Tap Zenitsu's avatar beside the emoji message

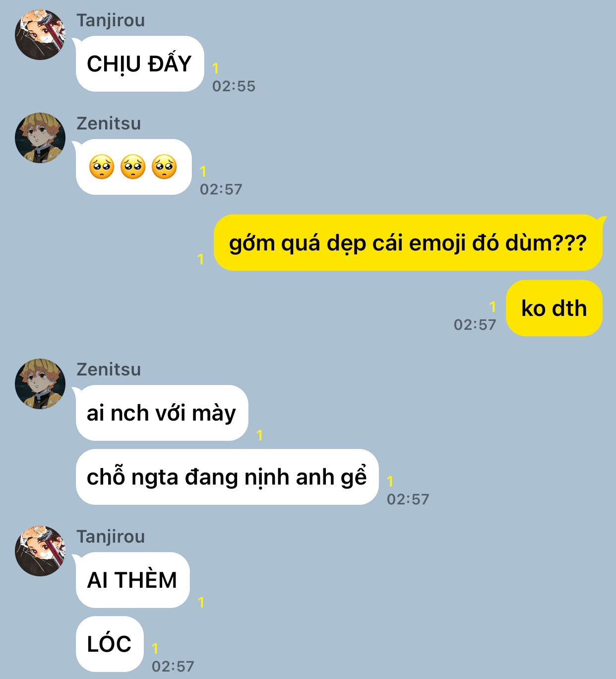[40, 138]
